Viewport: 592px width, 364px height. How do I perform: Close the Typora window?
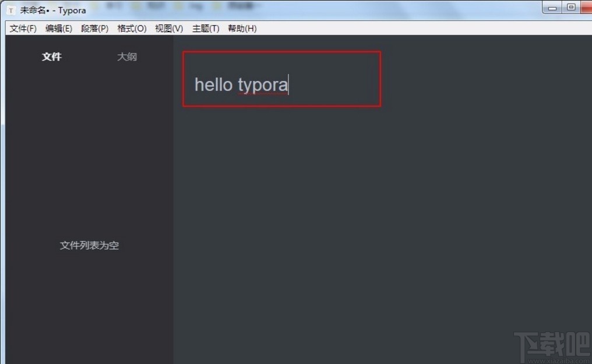tap(587, 8)
